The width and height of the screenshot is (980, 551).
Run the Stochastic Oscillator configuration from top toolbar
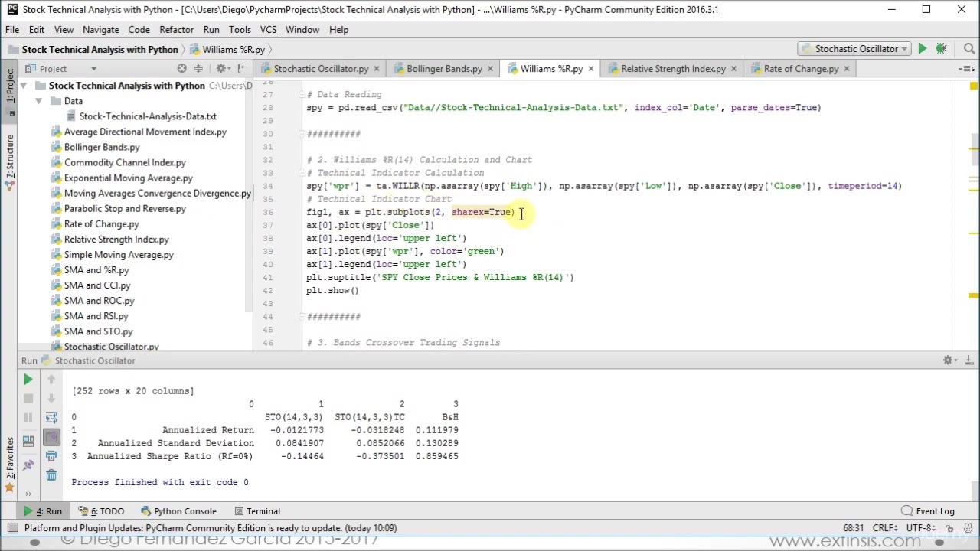(x=922, y=48)
